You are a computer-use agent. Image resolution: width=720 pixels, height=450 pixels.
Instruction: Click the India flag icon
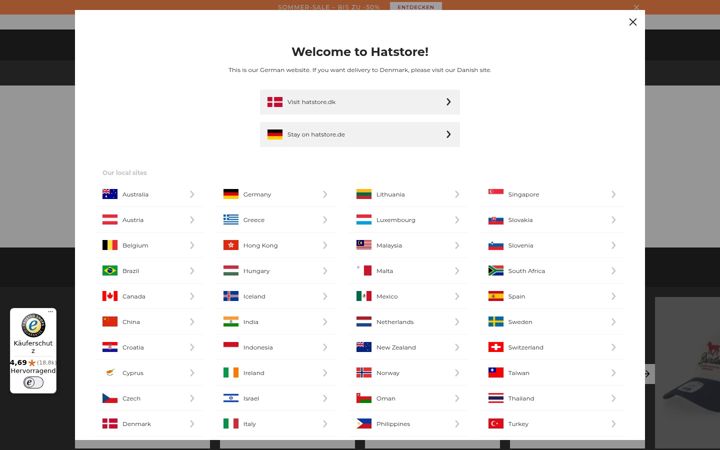point(231,322)
